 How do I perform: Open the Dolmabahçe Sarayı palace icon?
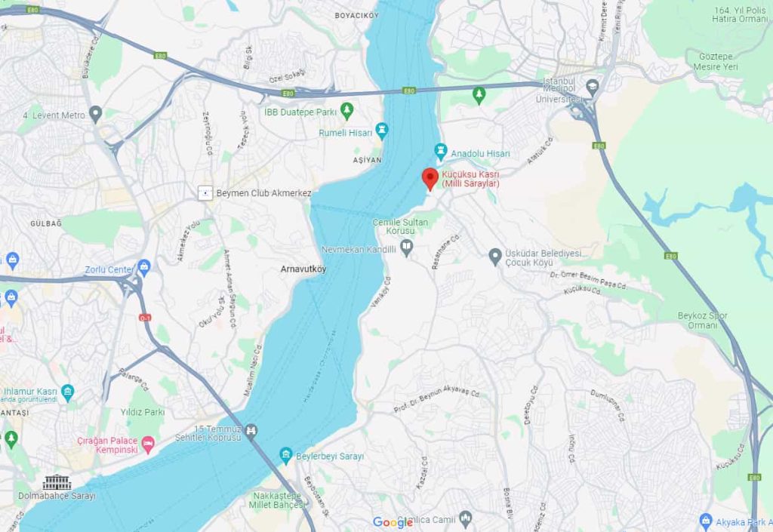click(x=57, y=482)
